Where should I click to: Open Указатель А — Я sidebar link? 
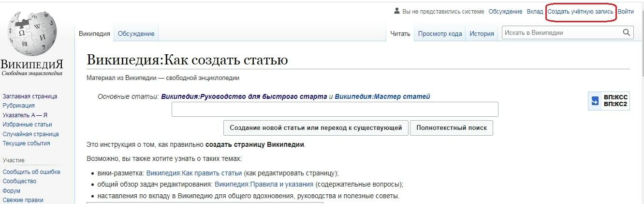(x=25, y=115)
